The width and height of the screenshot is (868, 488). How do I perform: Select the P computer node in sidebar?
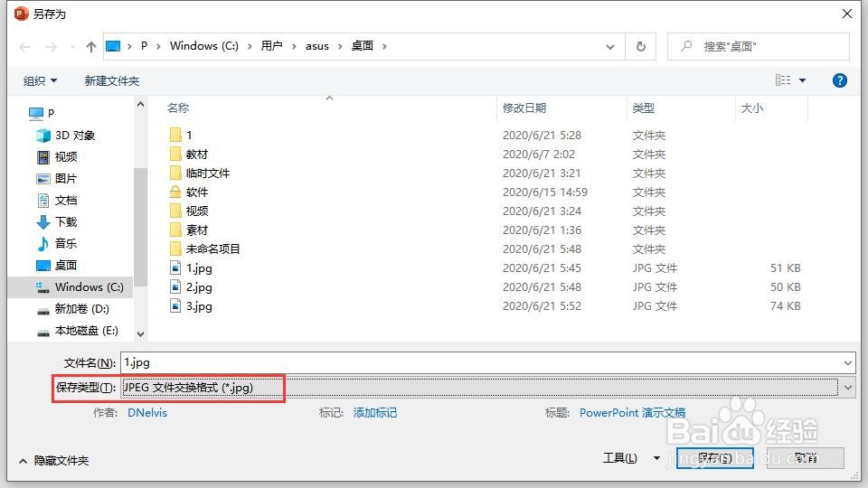pos(42,113)
